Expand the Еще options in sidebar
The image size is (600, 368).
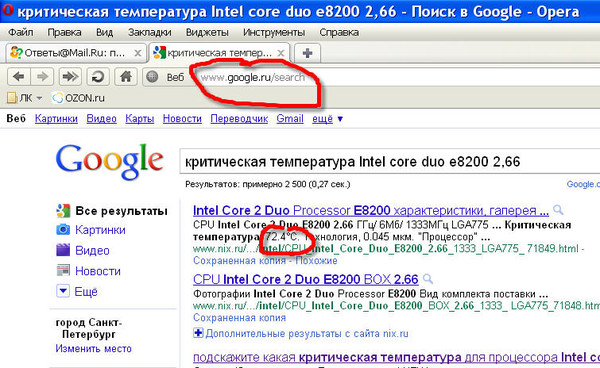coord(77,291)
